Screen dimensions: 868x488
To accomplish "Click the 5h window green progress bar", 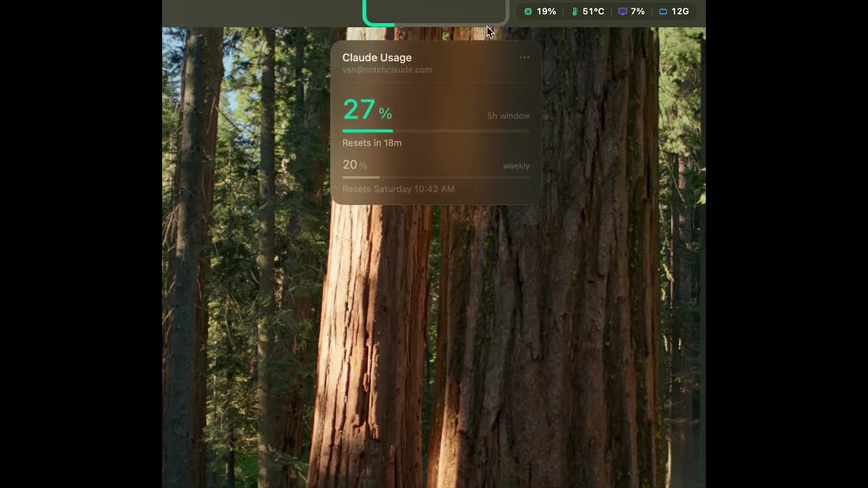I will coord(436,131).
